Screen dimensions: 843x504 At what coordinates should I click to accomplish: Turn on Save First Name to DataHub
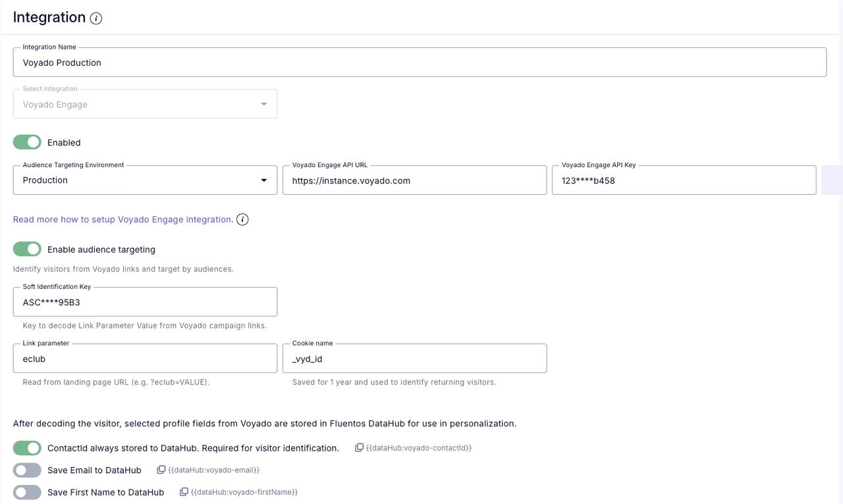pos(27,491)
